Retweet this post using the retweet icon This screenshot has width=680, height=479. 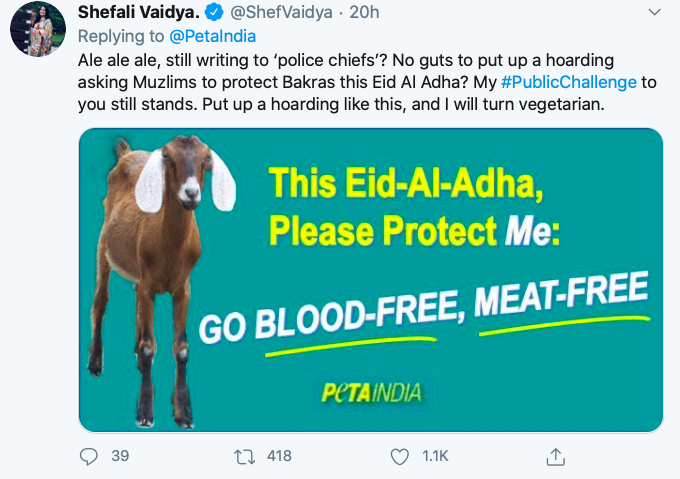(243, 456)
